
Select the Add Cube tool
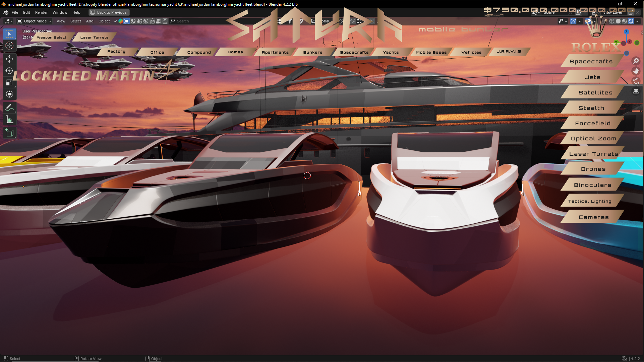[x=9, y=133]
